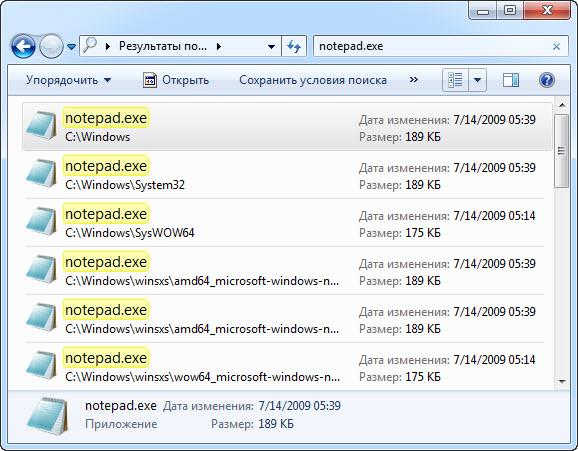The image size is (578, 451).
Task: Click size 189 КБ in System32 row
Action: point(423,185)
